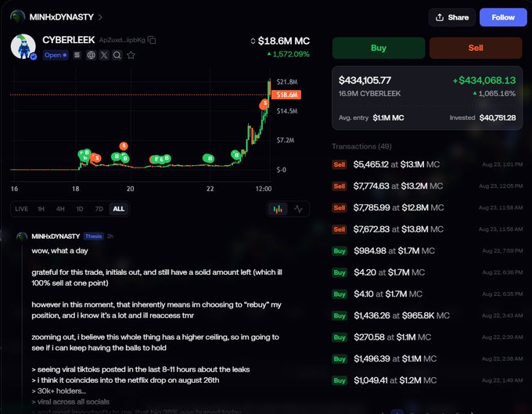Follow the MINHxDYNASTY trader
The height and width of the screenshot is (414, 532).
point(503,17)
